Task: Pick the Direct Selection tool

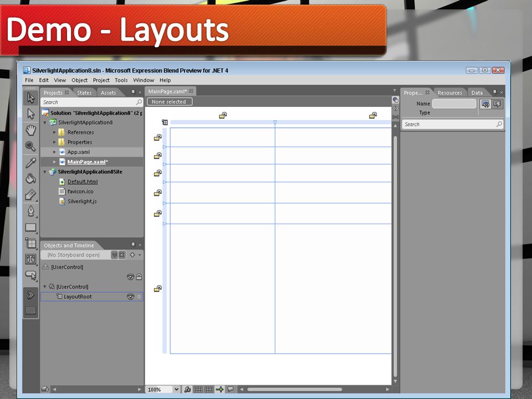Action: coord(31,114)
